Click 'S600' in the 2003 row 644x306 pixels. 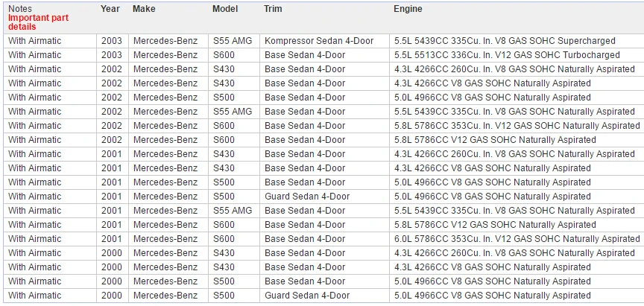224,55
